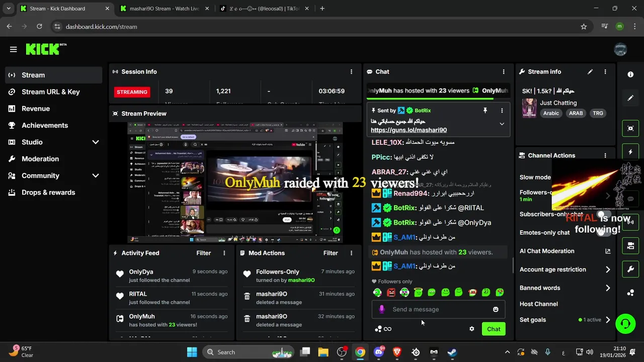Open Steam from the taskbar
Image resolution: width=644 pixels, height=362 pixels.
[452, 352]
